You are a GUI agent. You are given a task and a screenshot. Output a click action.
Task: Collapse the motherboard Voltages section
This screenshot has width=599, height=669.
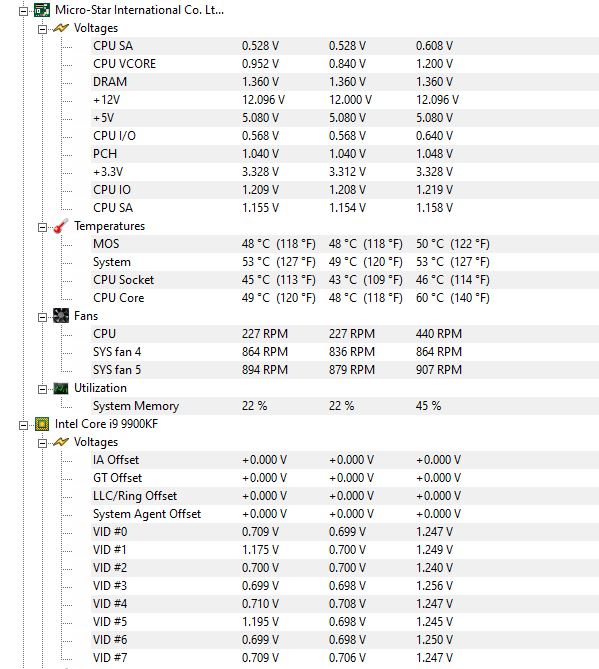coord(42,29)
